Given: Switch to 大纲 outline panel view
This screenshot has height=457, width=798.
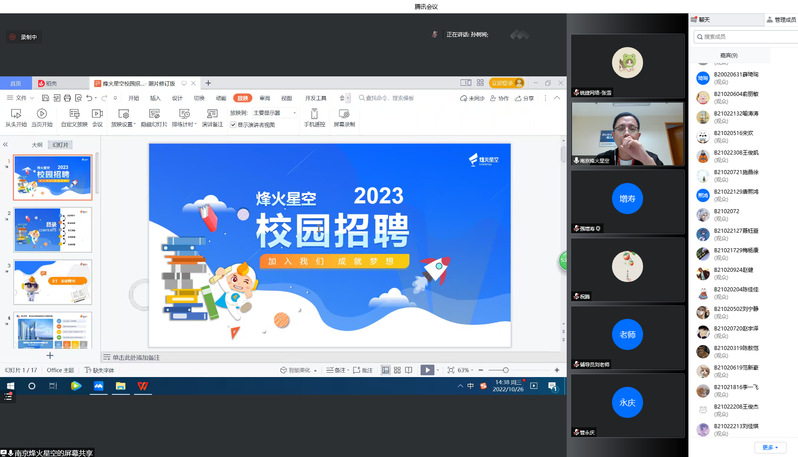Looking at the screenshot, I should click(x=37, y=145).
